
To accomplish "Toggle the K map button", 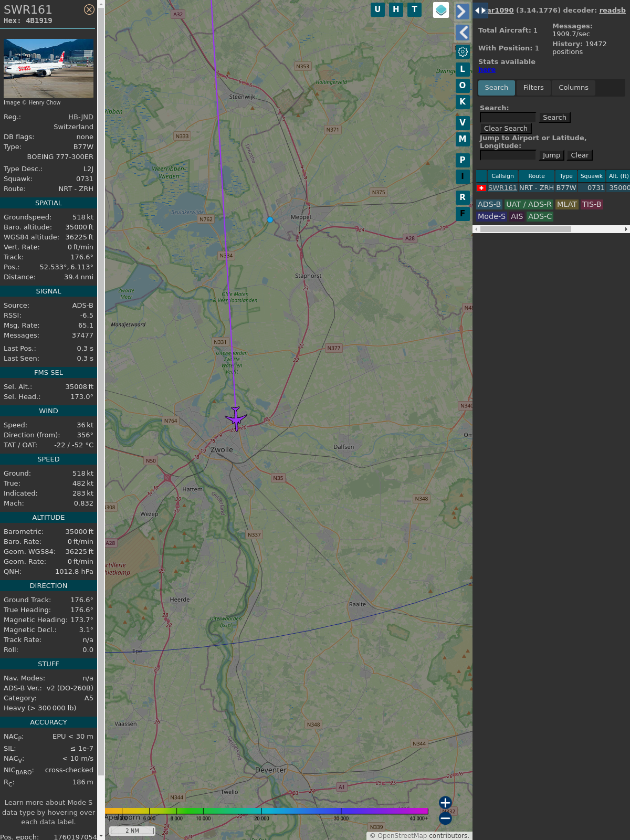I will (x=463, y=101).
